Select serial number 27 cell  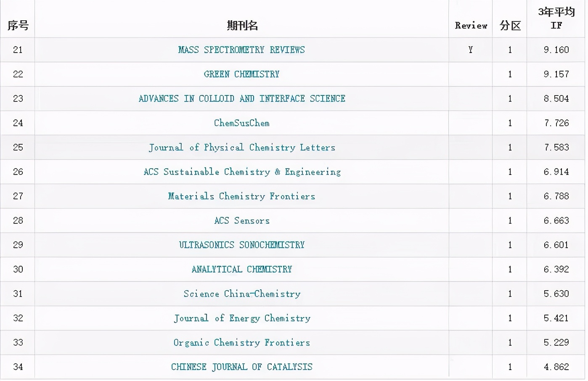[x=18, y=196]
